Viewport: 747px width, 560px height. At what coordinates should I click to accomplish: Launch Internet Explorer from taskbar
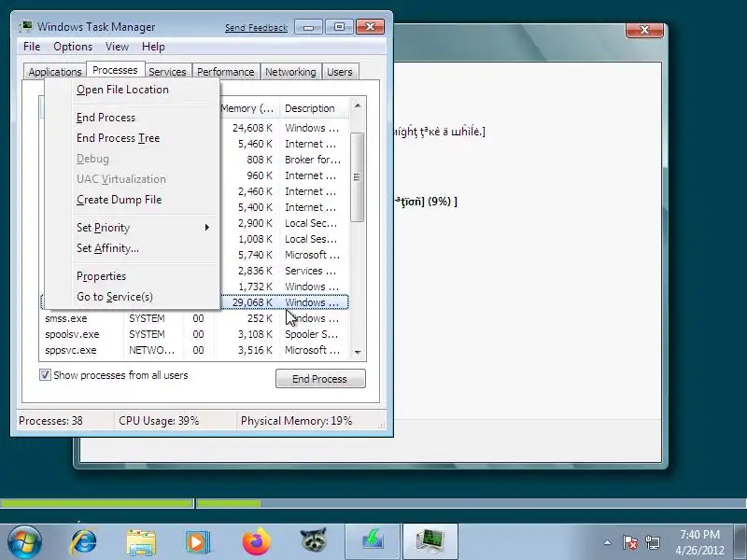click(x=83, y=542)
